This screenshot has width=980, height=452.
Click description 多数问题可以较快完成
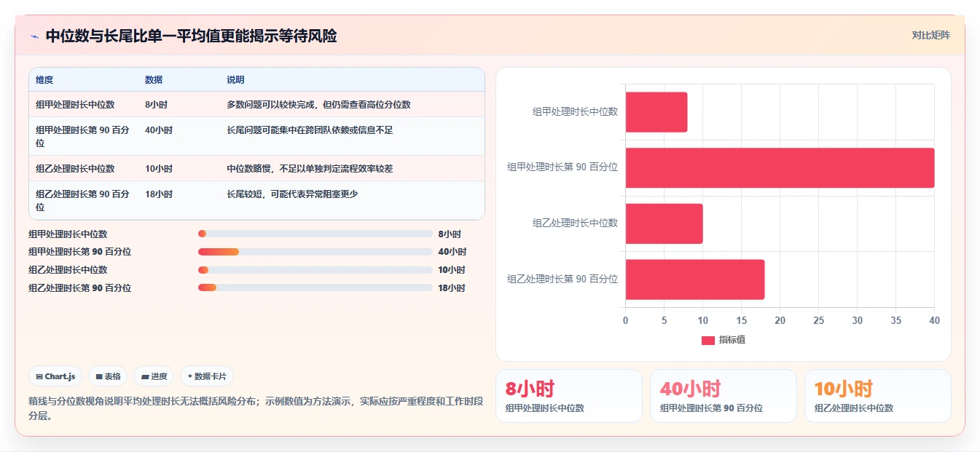[x=318, y=104]
